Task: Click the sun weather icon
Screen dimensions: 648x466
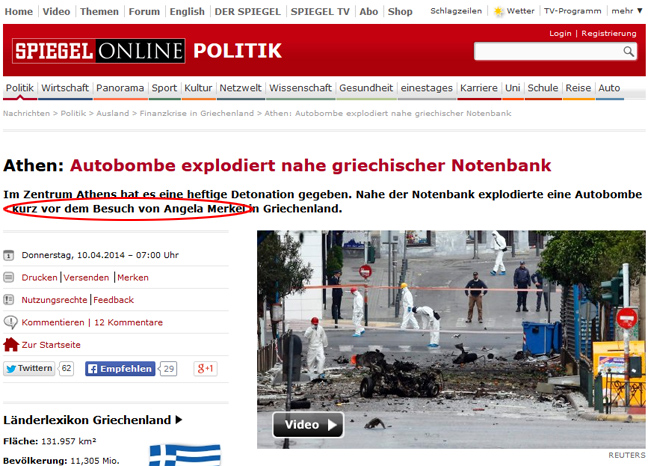Action: click(499, 12)
